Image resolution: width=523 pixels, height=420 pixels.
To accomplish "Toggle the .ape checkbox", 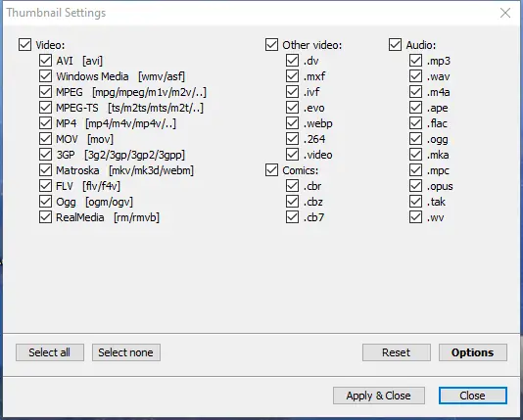I will [415, 108].
